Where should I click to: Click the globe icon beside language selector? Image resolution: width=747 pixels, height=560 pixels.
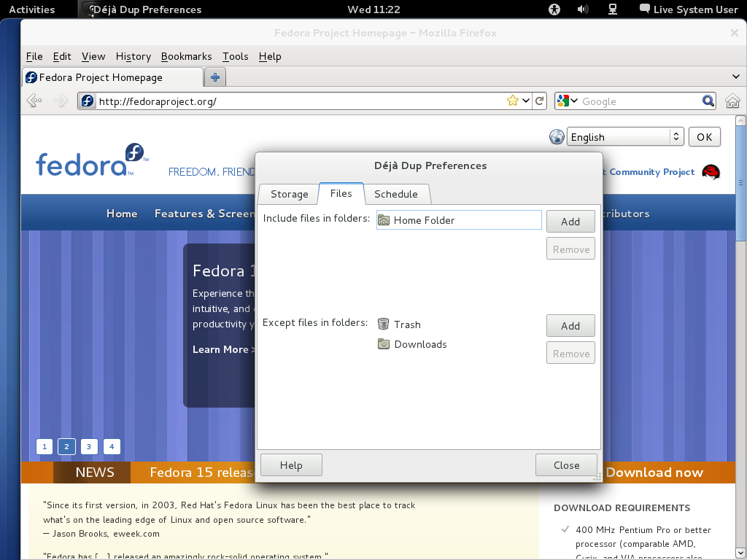[x=557, y=137]
